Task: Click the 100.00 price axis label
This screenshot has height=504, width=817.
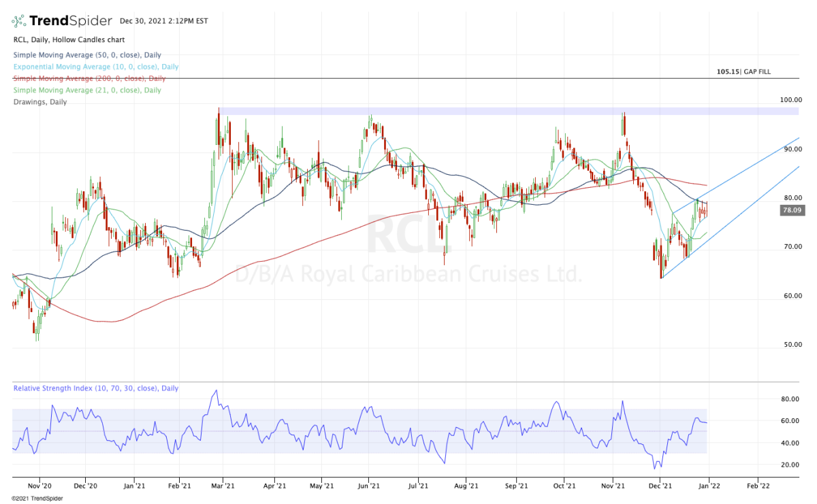Action: click(x=792, y=100)
